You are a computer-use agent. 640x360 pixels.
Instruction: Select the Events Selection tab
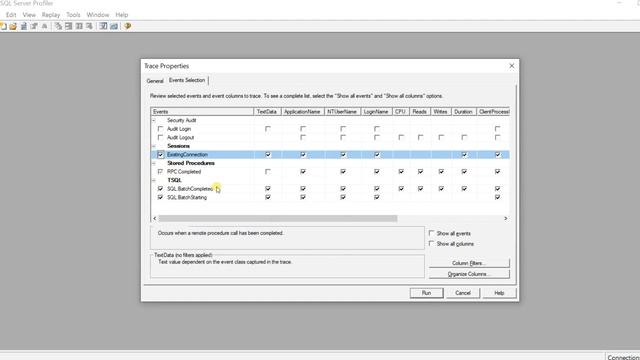[187, 80]
